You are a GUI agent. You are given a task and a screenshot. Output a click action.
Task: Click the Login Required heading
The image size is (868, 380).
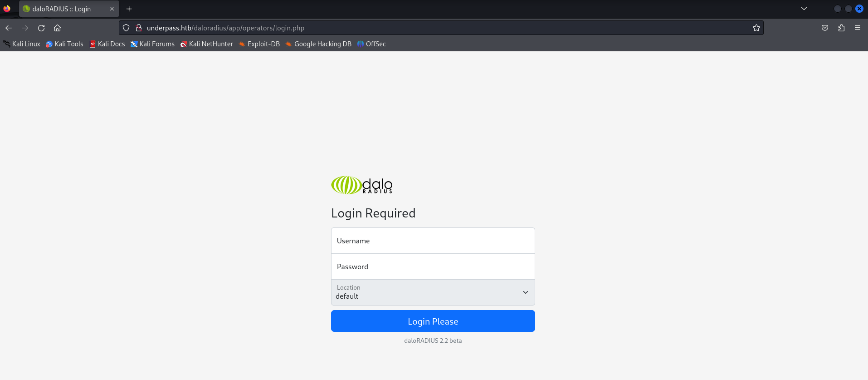point(373,213)
